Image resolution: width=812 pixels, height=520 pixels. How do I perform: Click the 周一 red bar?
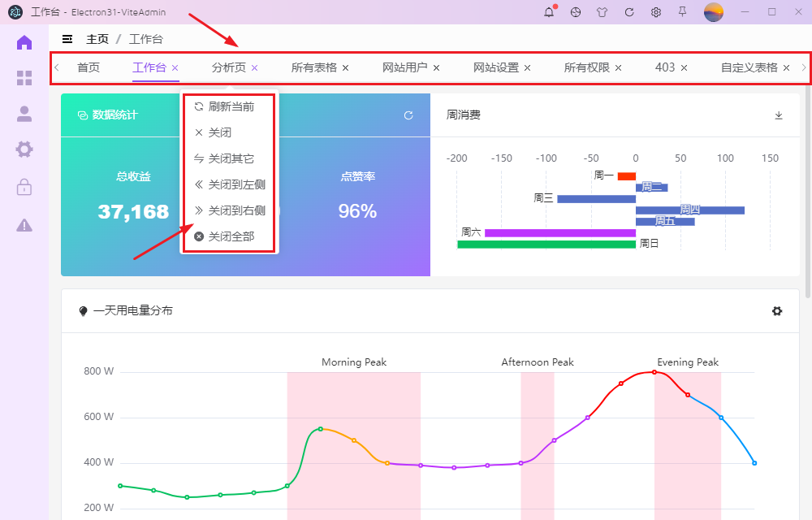point(627,176)
